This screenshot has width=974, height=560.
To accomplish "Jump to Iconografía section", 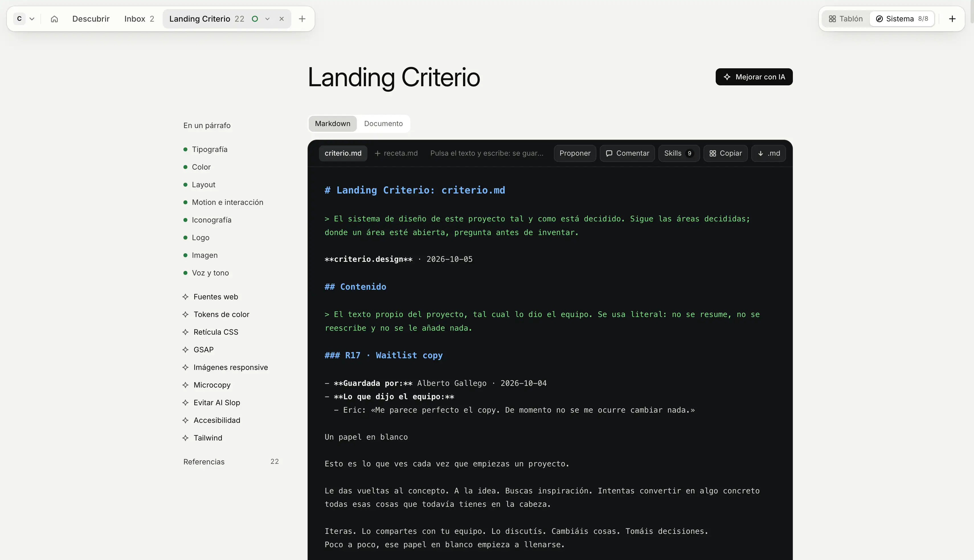I will point(212,220).
